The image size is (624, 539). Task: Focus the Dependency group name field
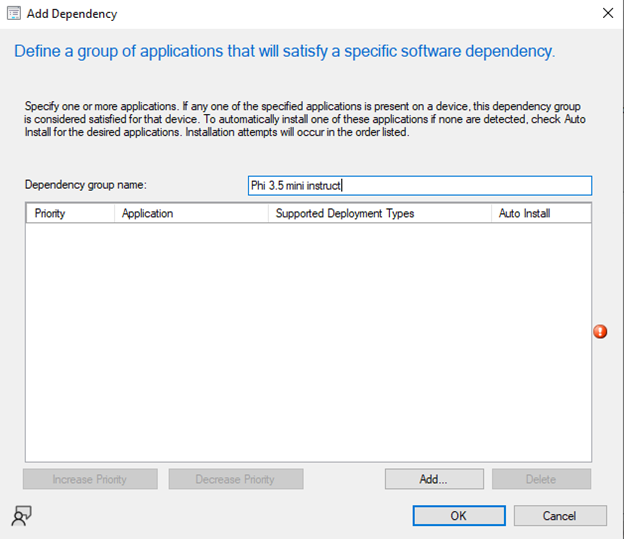click(x=419, y=186)
